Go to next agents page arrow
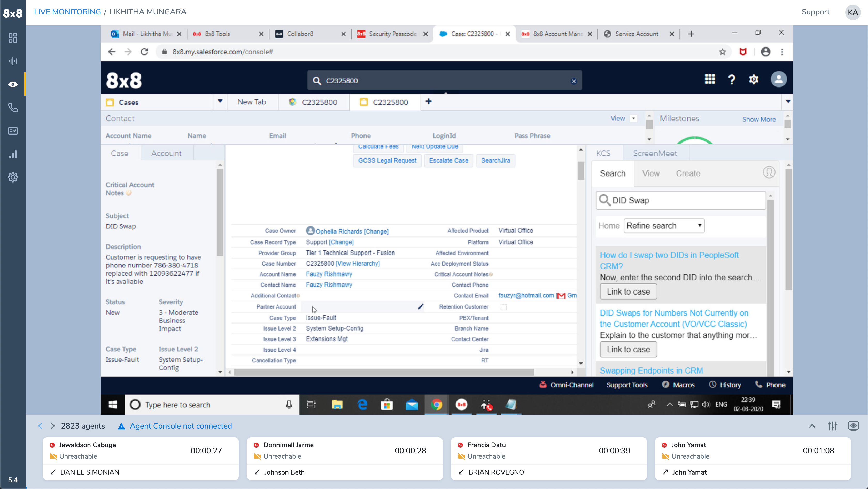868x489 pixels. pos(52,426)
